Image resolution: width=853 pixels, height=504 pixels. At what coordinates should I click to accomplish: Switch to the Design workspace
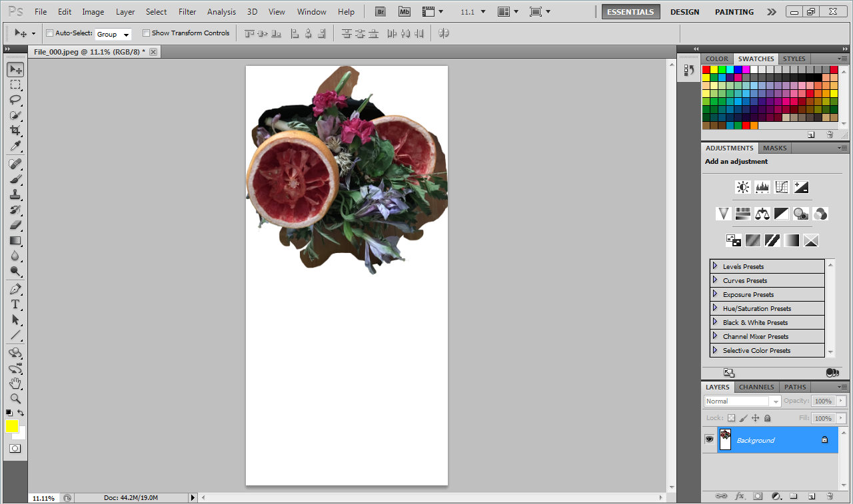[684, 12]
